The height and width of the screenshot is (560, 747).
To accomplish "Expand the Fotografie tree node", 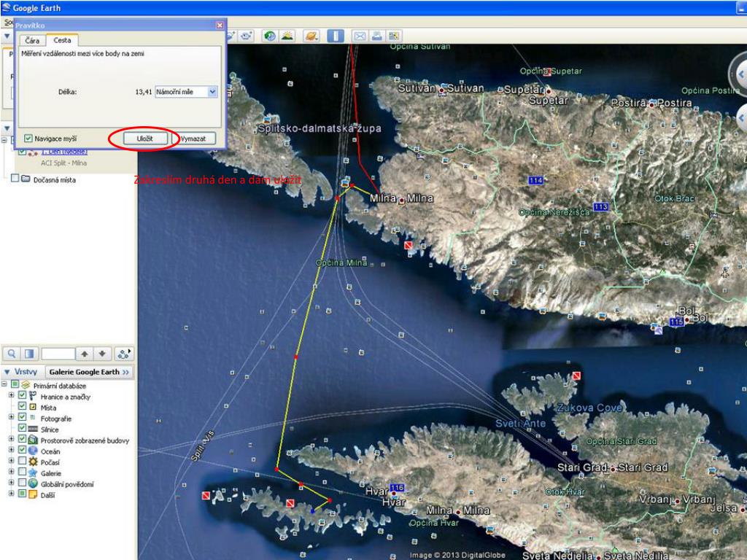I will pos(12,417).
